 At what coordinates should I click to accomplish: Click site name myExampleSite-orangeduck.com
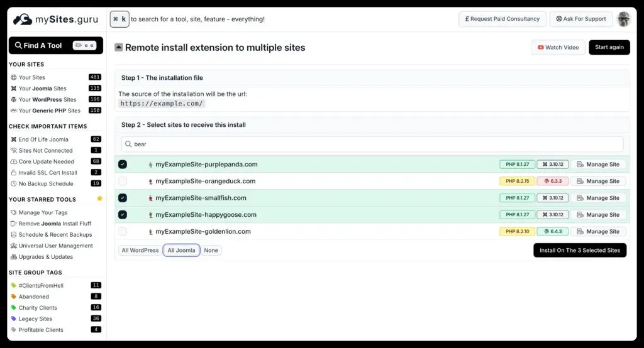[x=206, y=181]
